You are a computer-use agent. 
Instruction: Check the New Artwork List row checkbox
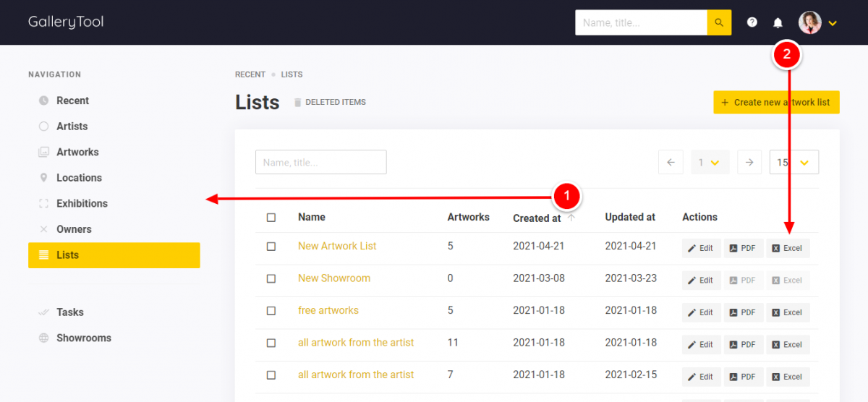(271, 247)
